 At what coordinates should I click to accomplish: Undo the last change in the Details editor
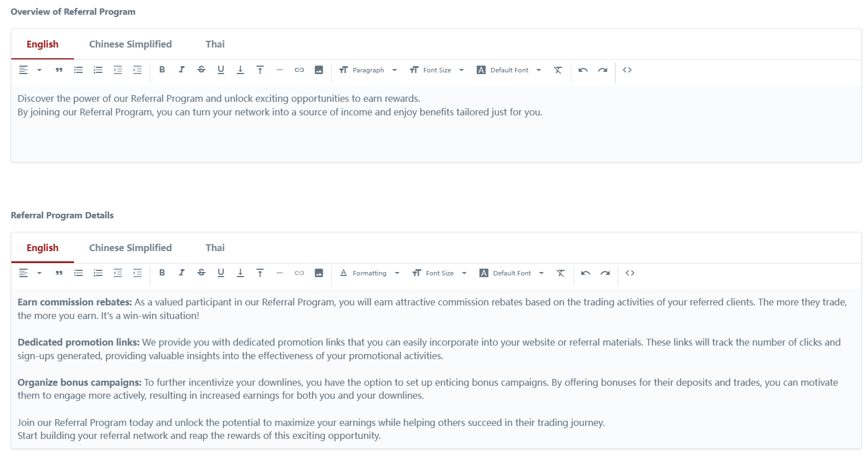click(585, 273)
